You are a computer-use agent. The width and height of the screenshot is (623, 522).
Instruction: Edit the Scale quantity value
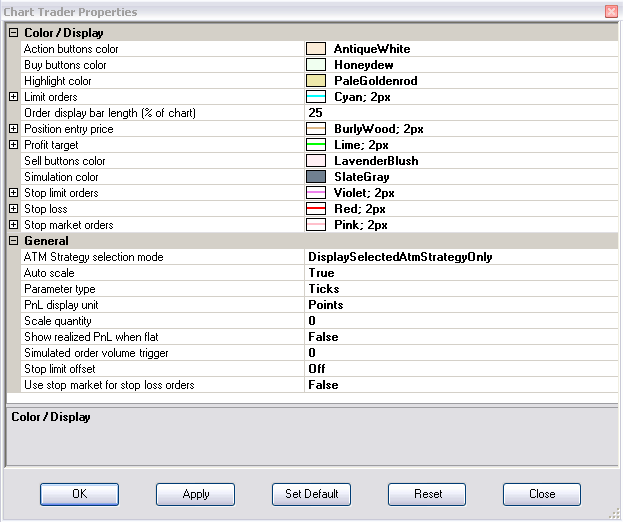pos(461,321)
